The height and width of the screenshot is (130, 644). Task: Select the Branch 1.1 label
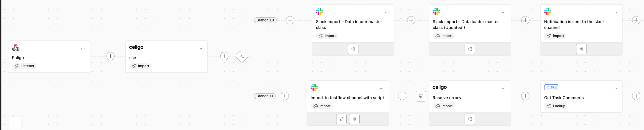[265, 96]
